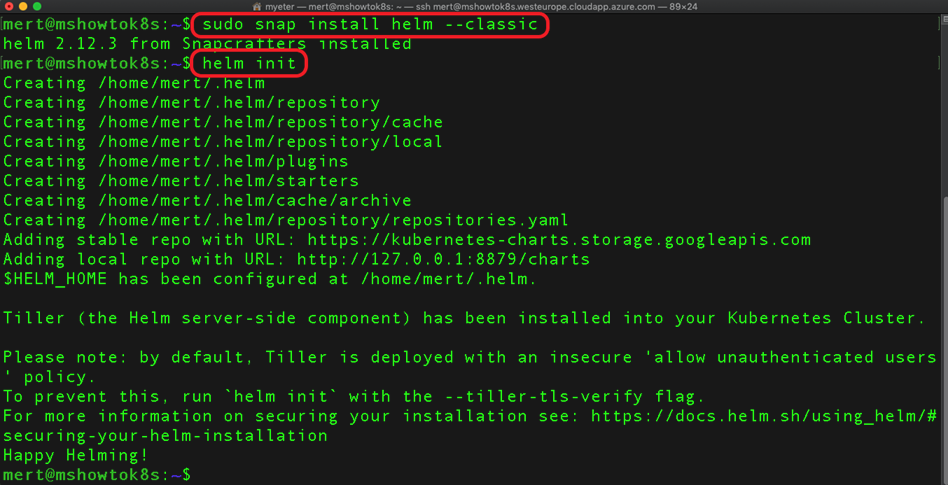The image size is (948, 485).
Task: Click the docs.helm.sh/using_helm URL
Action: click(x=764, y=416)
